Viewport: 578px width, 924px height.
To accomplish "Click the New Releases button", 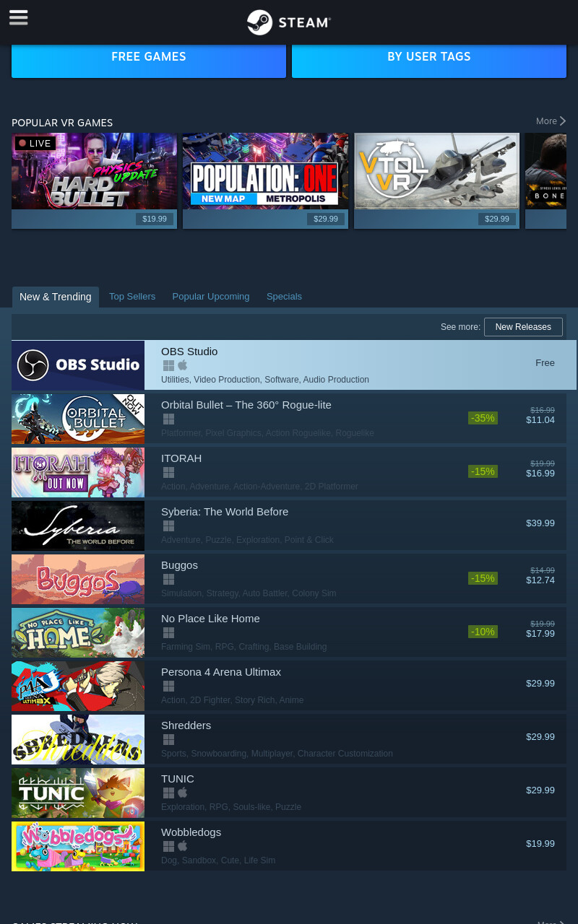I will point(523,327).
